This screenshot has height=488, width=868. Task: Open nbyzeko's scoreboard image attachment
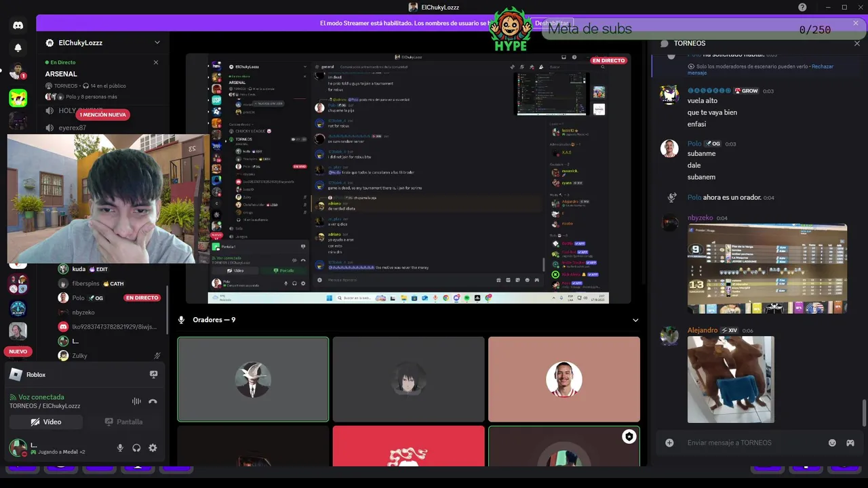click(767, 268)
